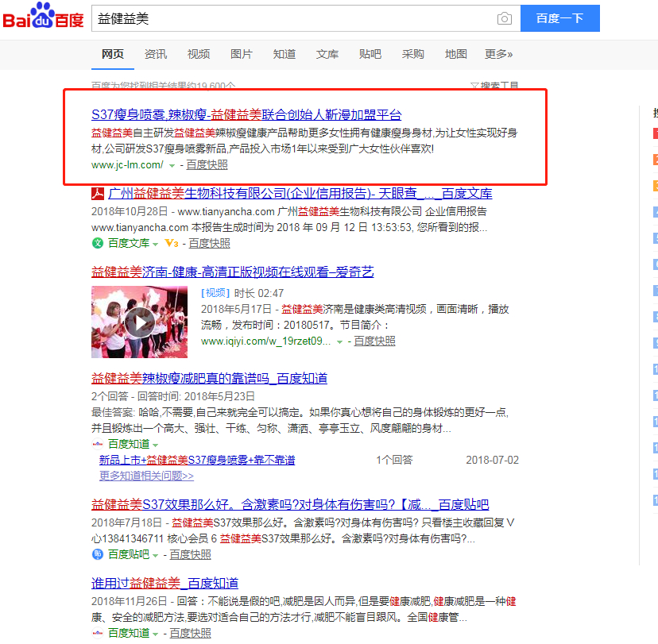Open 益健益美S37效果那么好 贴吧 result title
This screenshot has height=644, width=658.
[290, 504]
